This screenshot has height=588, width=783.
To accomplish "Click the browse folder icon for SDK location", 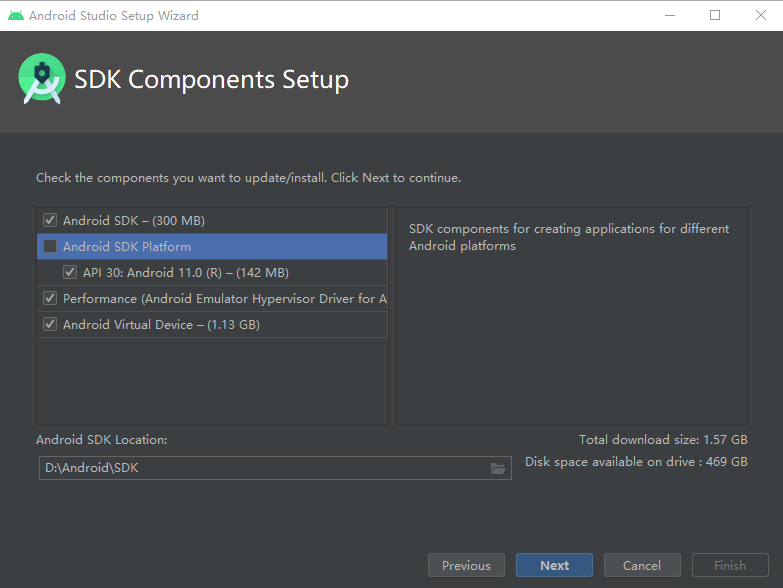I will click(x=498, y=468).
